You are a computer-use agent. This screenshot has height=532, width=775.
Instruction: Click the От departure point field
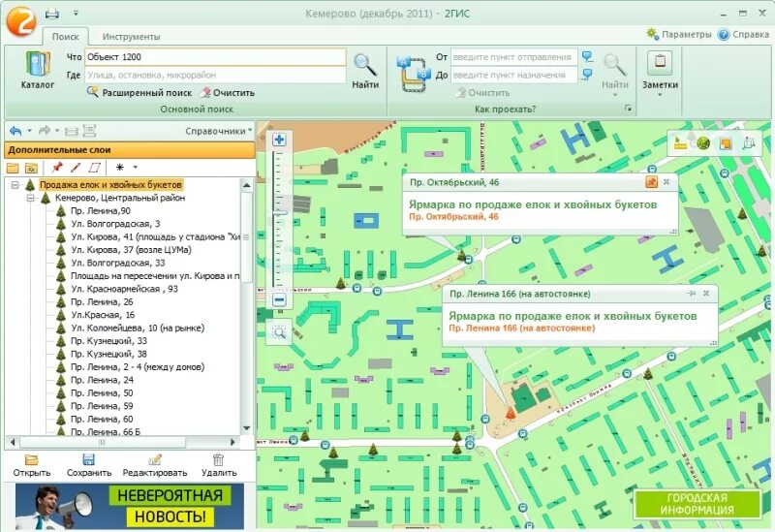click(x=514, y=57)
